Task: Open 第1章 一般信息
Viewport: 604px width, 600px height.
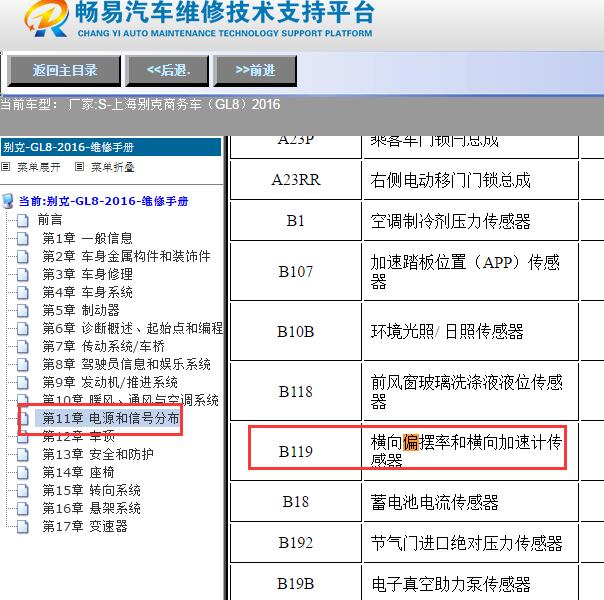Action: [87, 238]
